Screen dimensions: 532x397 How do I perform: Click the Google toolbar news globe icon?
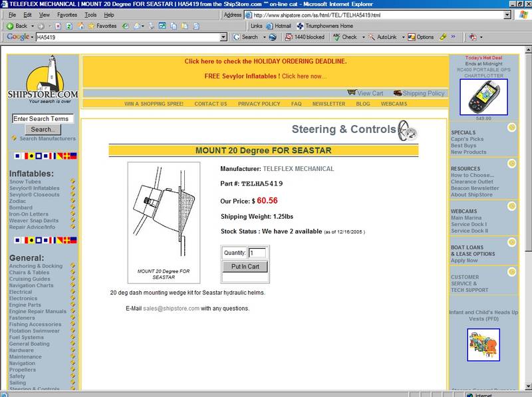[x=273, y=37]
